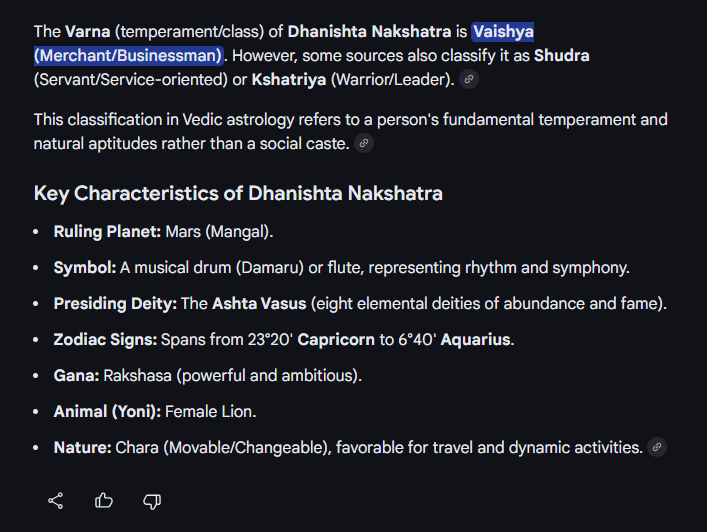The image size is (707, 532).
Task: Click the 'Nature:' bullet label
Action: tap(82, 447)
